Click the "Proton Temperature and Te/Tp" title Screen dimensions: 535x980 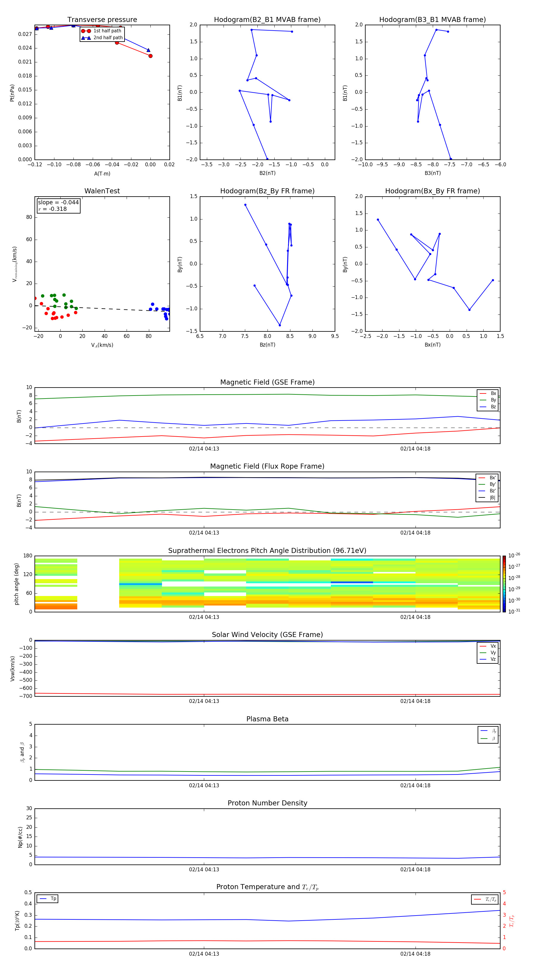tap(267, 887)
